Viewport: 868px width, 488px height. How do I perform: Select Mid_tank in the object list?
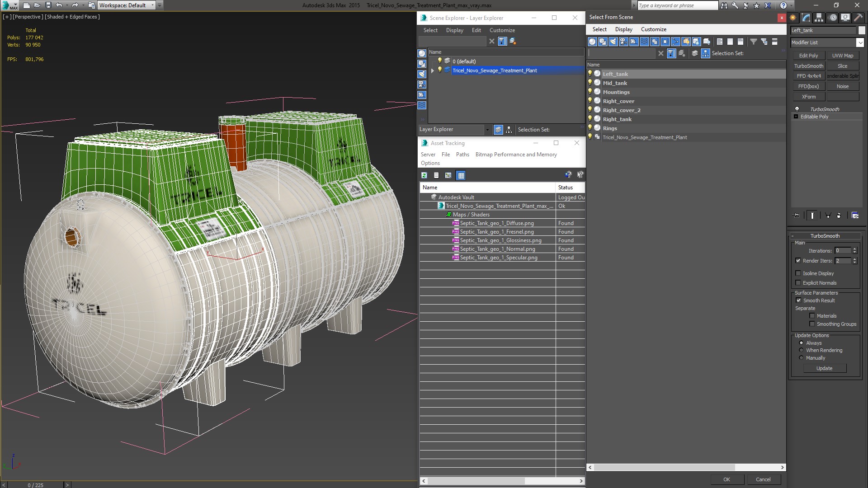(x=615, y=83)
